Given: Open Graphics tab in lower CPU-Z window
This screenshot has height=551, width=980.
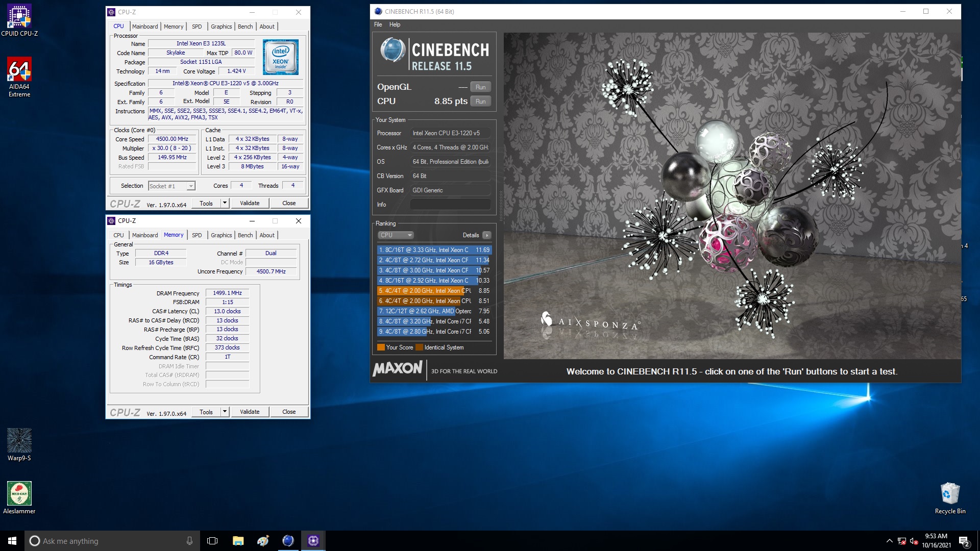Looking at the screenshot, I should (x=221, y=235).
